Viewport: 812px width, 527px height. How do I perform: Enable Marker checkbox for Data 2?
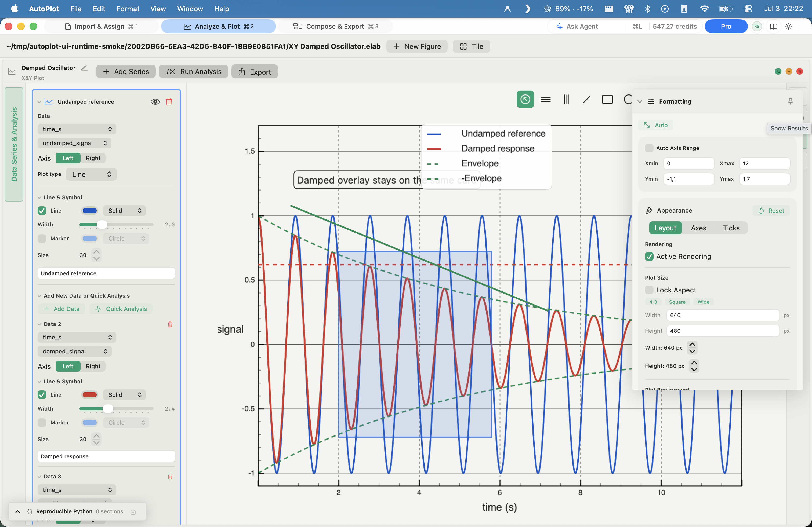pyautogui.click(x=42, y=422)
